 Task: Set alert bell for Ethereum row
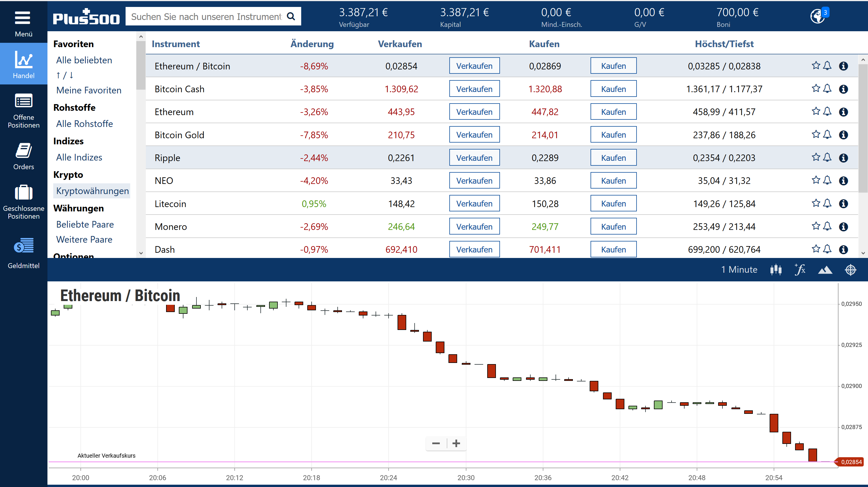point(827,111)
